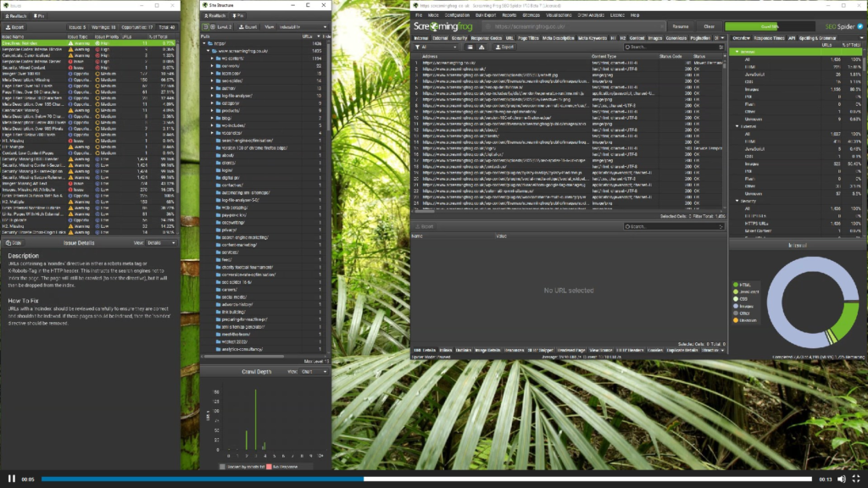
Task: Click the crawl progress bar
Action: click(x=770, y=26)
